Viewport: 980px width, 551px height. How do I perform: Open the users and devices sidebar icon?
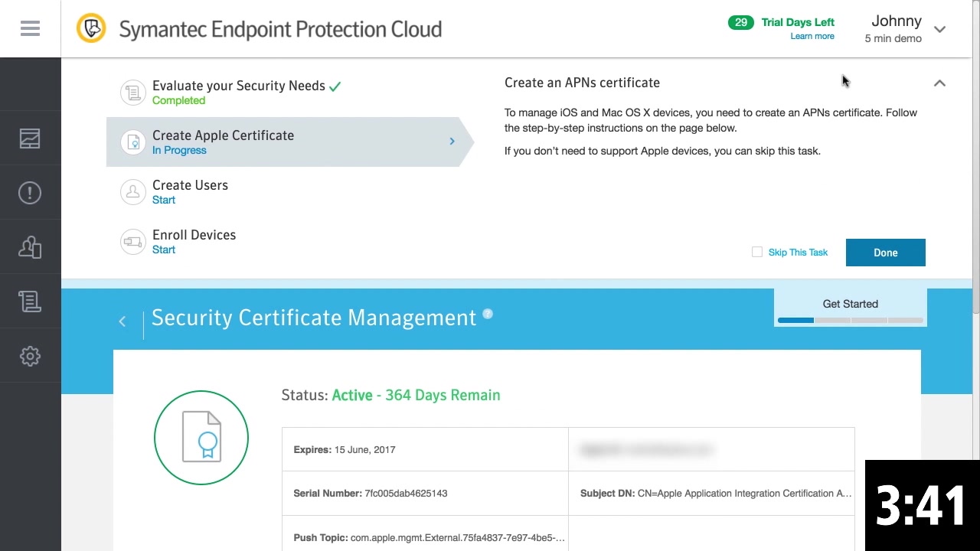tap(30, 247)
